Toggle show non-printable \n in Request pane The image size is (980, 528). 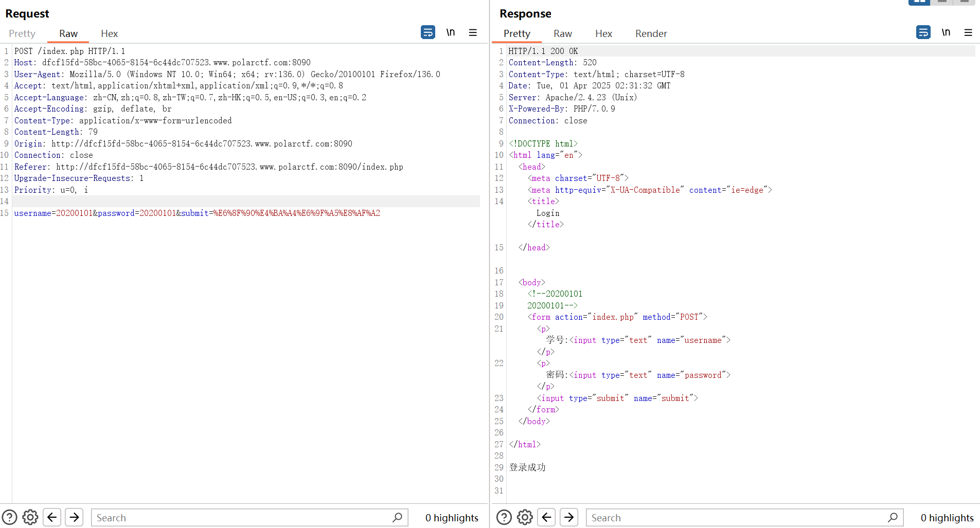tap(451, 32)
